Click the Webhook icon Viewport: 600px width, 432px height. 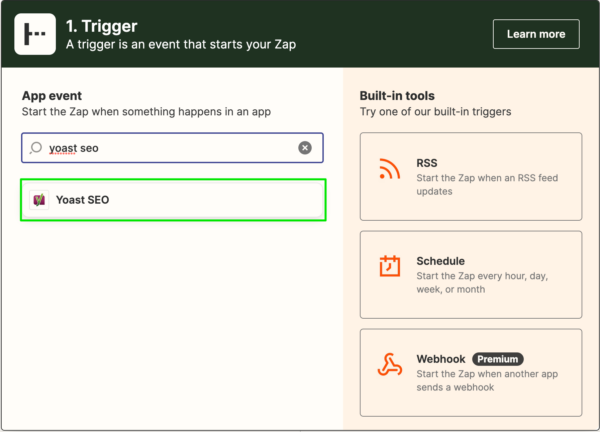(x=390, y=365)
